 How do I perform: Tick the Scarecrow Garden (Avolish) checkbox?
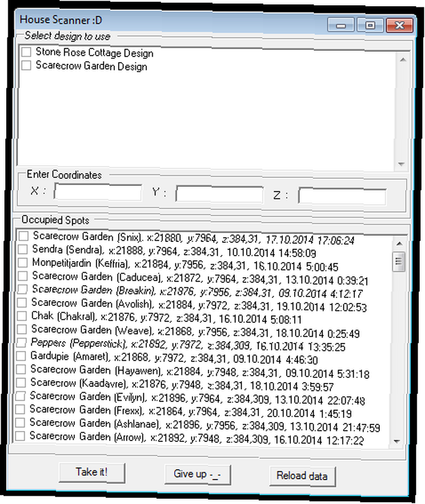coord(22,302)
